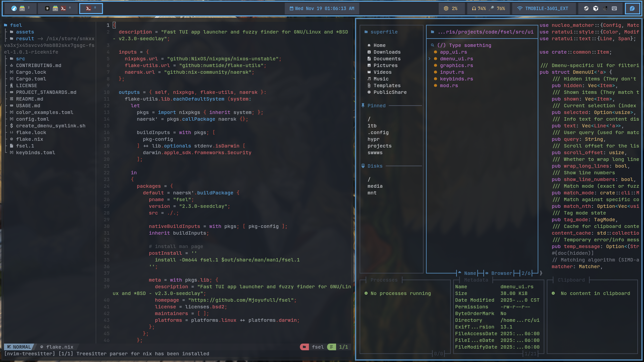Open the TMOBILE wifi network indicator
The height and width of the screenshot is (362, 644).
pos(543,8)
